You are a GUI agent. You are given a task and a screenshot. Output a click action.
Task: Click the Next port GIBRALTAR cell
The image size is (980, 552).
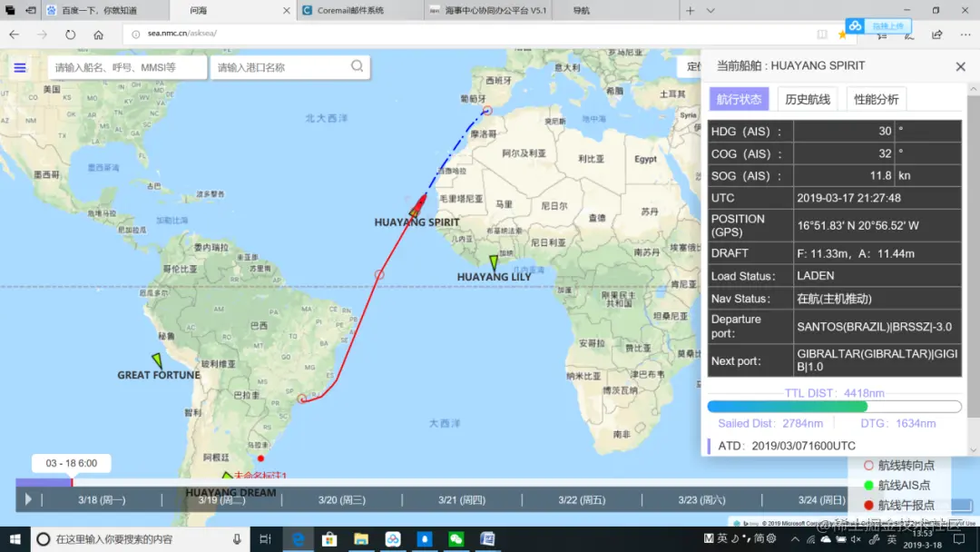pos(877,360)
